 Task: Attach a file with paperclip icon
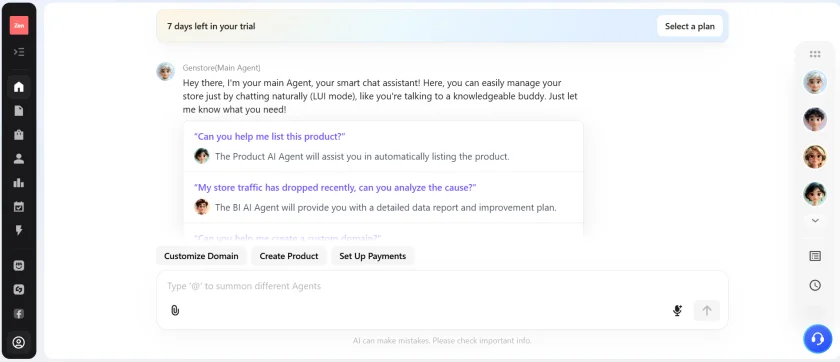pyautogui.click(x=175, y=310)
